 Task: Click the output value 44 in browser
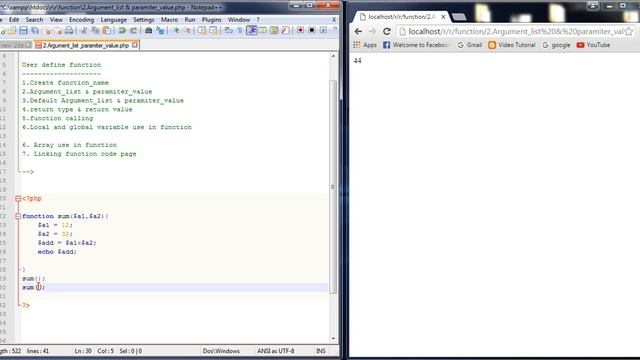pyautogui.click(x=358, y=60)
